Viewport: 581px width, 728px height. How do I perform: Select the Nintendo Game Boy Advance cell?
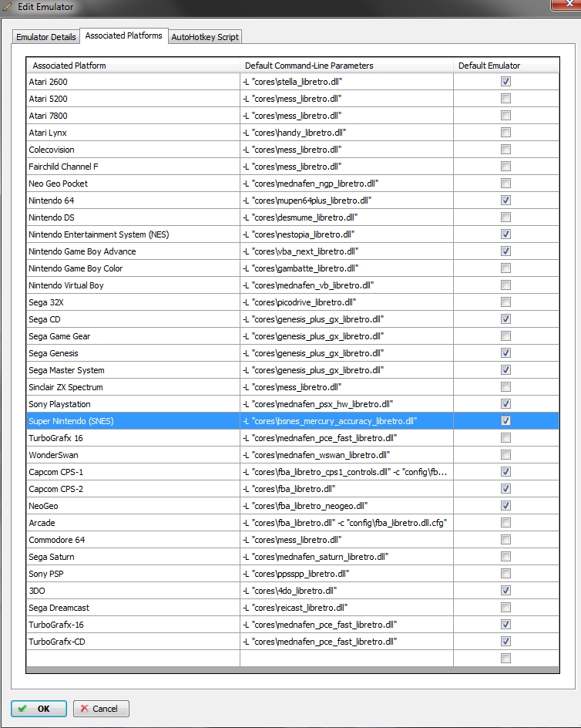(133, 251)
